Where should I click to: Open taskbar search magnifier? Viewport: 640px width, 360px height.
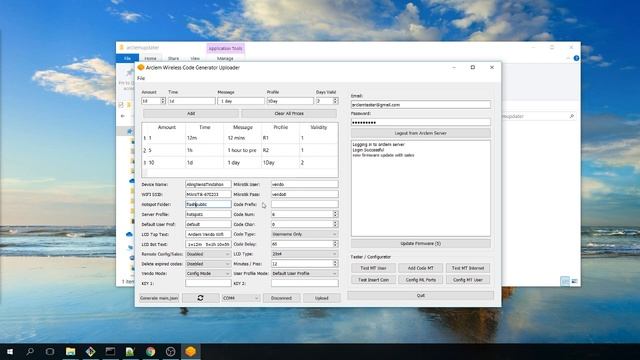(30, 351)
